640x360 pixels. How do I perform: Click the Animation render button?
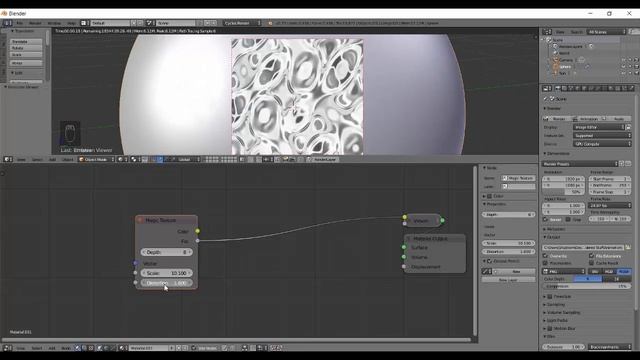tap(586, 118)
